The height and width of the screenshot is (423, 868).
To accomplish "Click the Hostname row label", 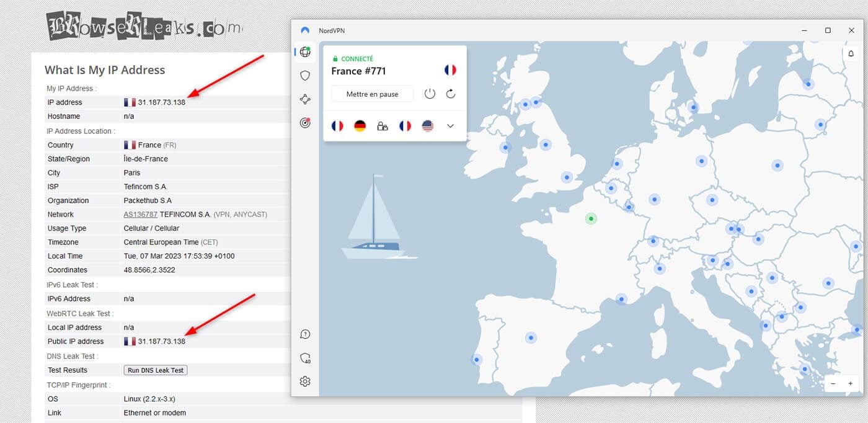I will point(64,116).
